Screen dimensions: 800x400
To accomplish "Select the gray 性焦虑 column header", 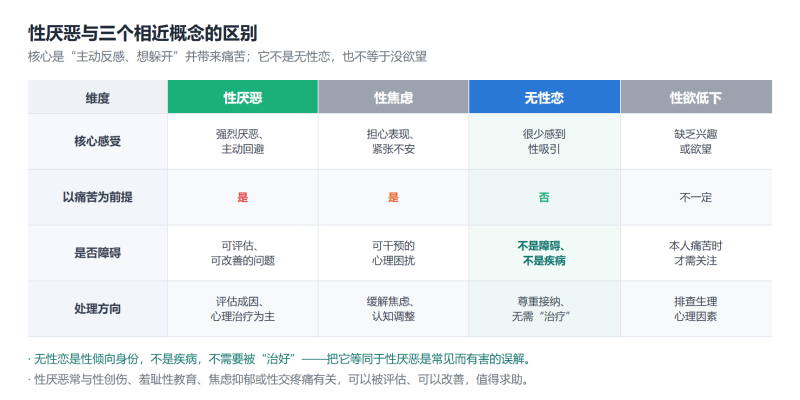I will [x=393, y=96].
